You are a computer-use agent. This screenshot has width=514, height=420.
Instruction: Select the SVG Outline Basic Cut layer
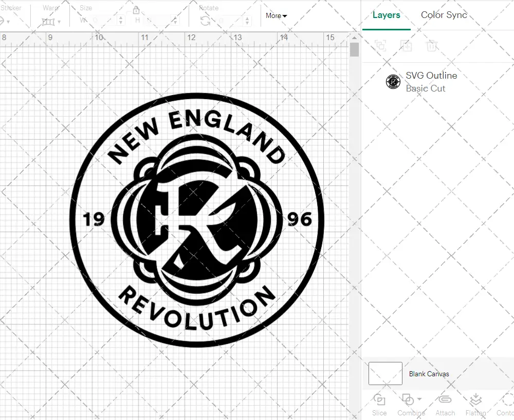pos(431,82)
